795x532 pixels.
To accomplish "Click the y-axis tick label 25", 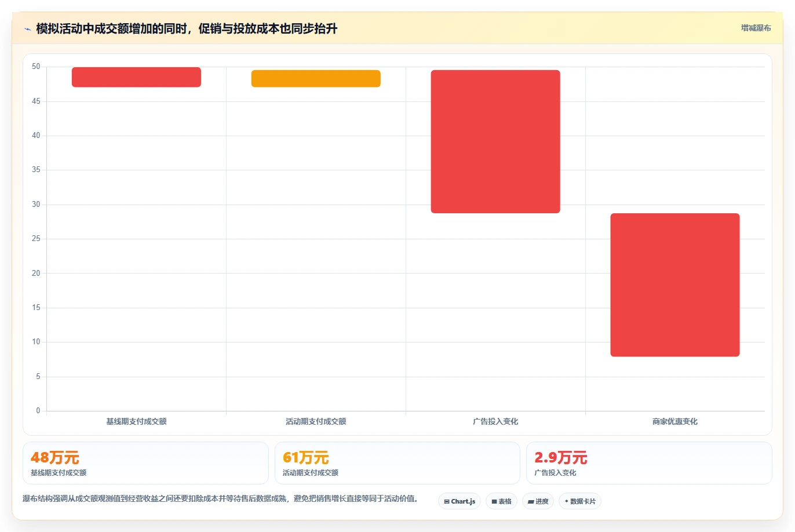I will pos(36,239).
